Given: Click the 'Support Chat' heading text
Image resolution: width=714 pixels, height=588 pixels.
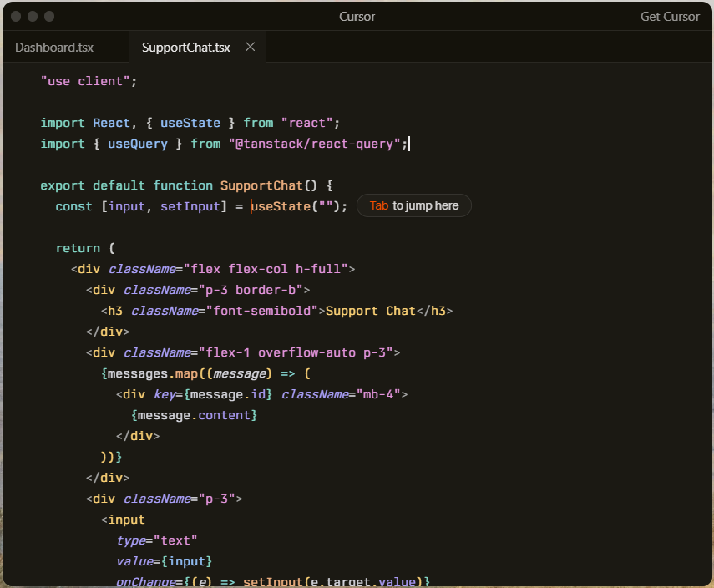Looking at the screenshot, I should click(370, 311).
